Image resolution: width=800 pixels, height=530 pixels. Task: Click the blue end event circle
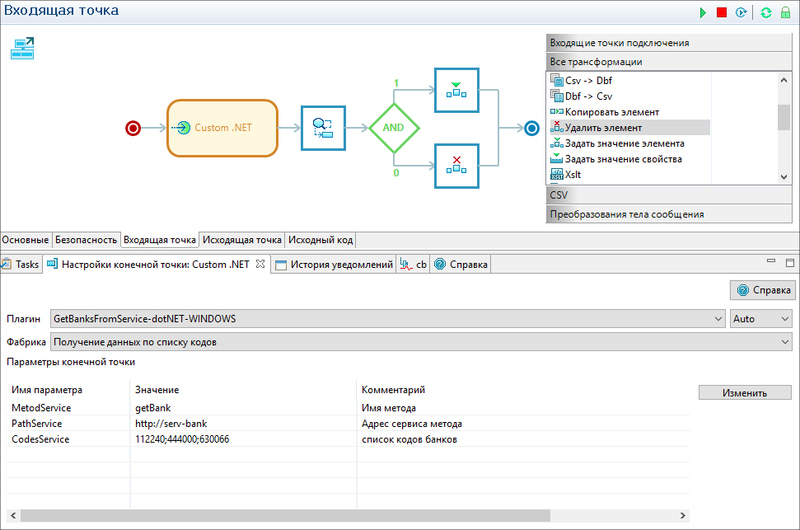pyautogui.click(x=532, y=128)
